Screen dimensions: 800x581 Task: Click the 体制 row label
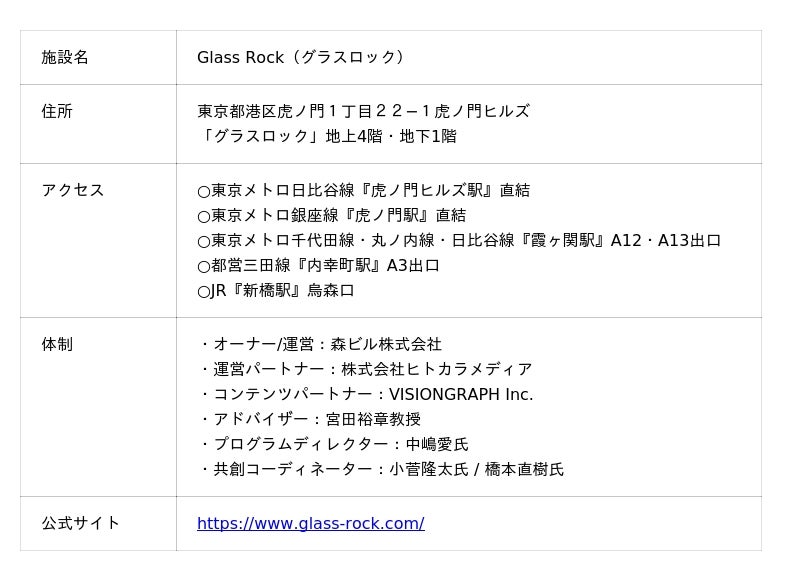(57, 344)
